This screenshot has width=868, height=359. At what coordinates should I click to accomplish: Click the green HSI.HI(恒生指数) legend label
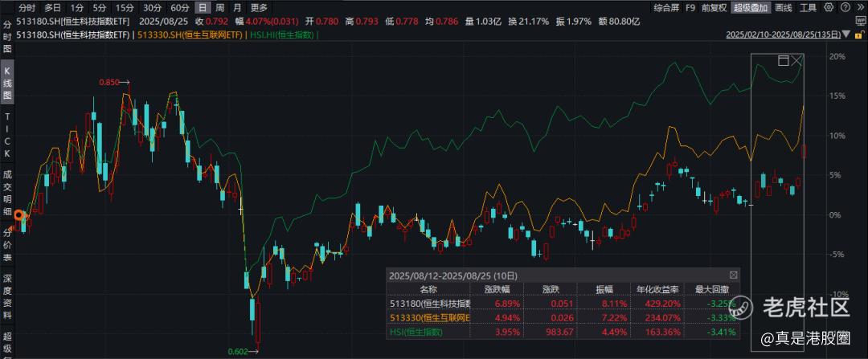pyautogui.click(x=284, y=35)
